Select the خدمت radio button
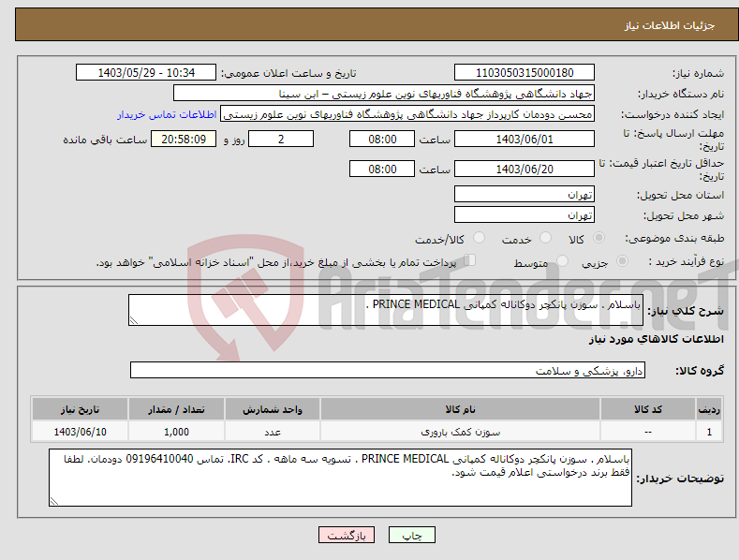Screen dimensions: 739x560 click(545, 238)
